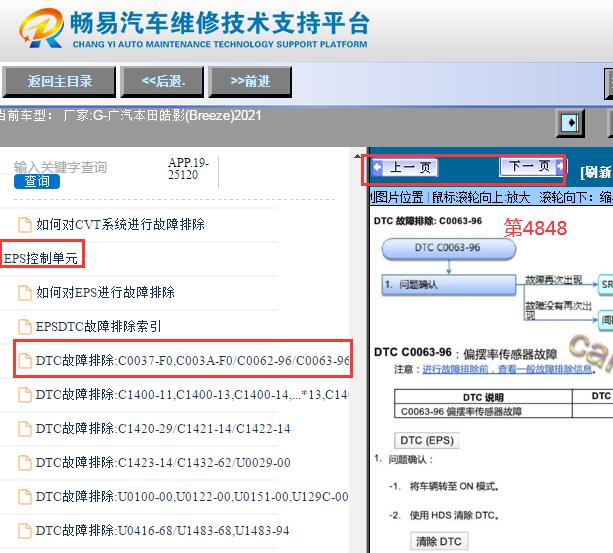Click the C0063-96 偏摆率传感器故障 table cell

(483, 412)
